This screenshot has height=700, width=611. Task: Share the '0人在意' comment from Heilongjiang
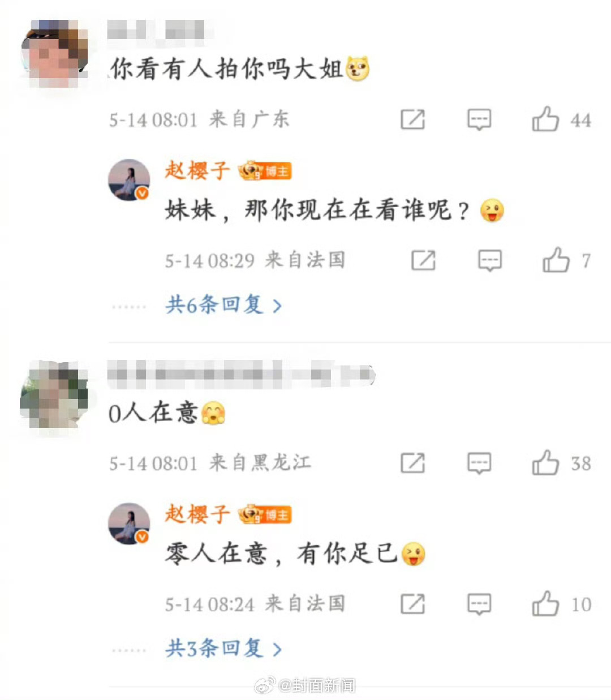coord(412,463)
